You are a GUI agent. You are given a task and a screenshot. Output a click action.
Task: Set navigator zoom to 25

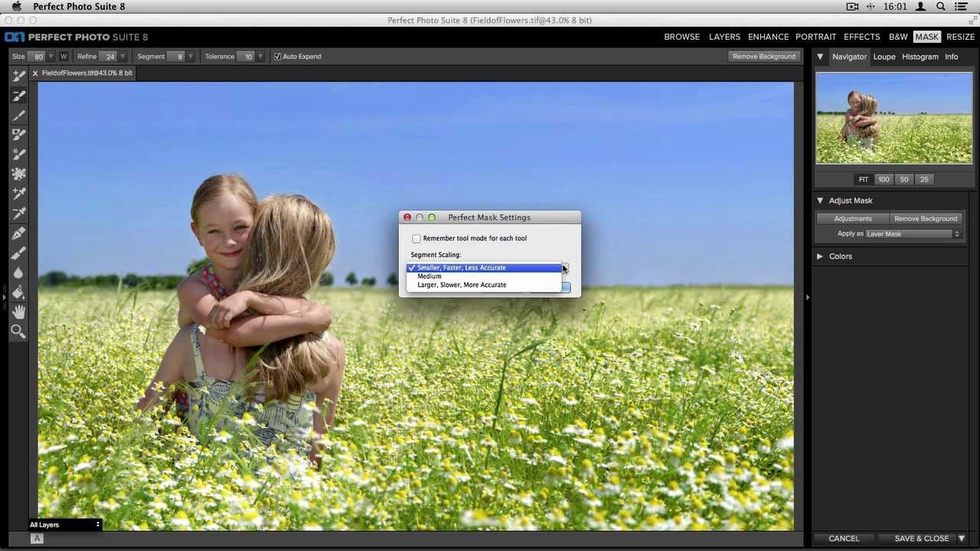(924, 180)
